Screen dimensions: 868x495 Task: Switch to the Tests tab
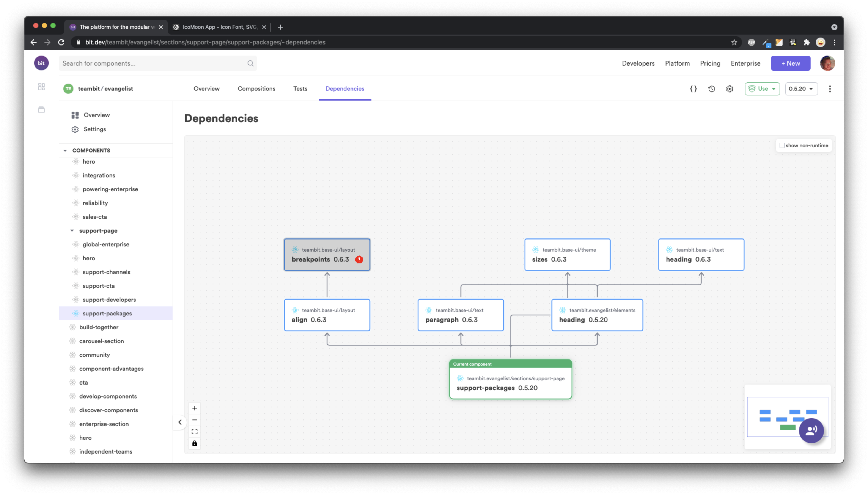(300, 88)
